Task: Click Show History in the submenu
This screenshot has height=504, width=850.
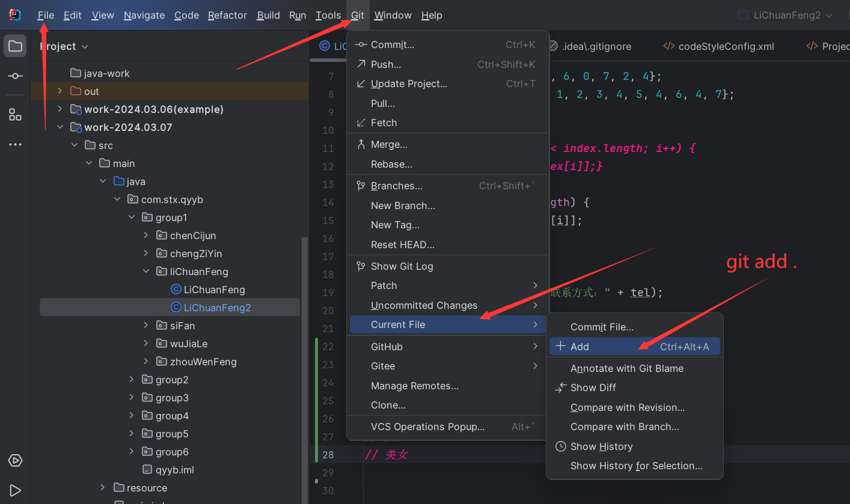Action: pyautogui.click(x=634, y=446)
